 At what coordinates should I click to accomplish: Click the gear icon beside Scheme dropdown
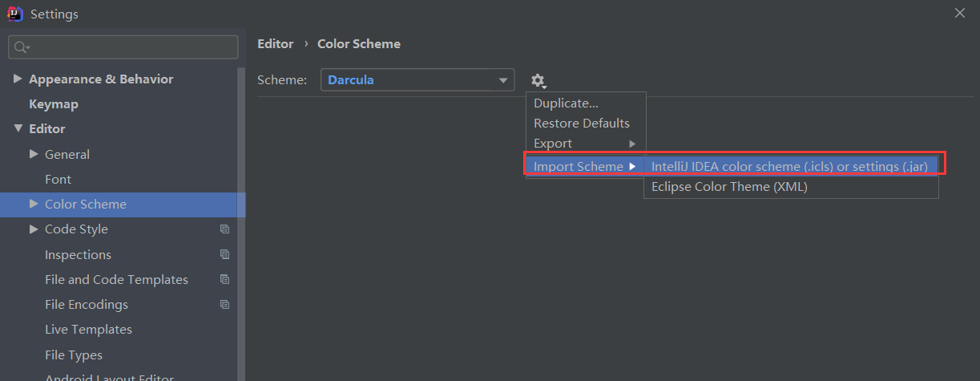pyautogui.click(x=538, y=80)
